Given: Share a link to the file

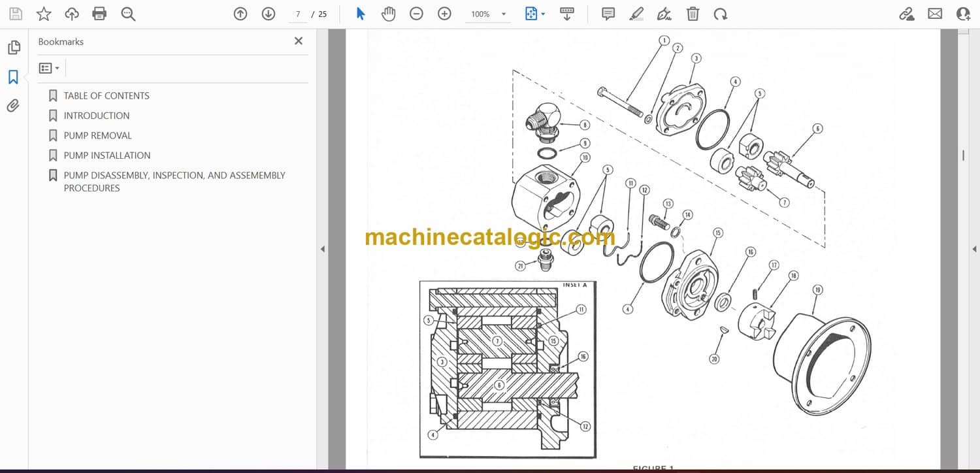Looking at the screenshot, I should pyautogui.click(x=907, y=14).
